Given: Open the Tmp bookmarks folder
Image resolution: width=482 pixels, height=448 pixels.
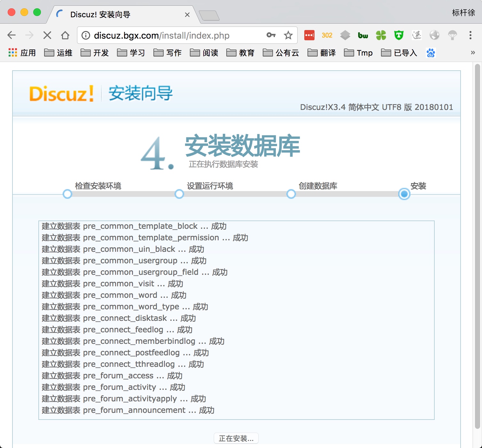Looking at the screenshot, I should [x=358, y=53].
